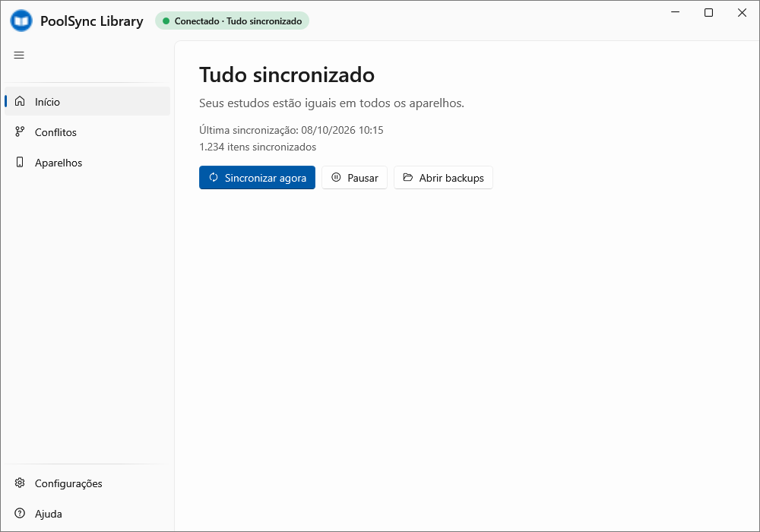This screenshot has height=532, width=760.
Task: Click the Tudo sincronizado heading
Action: [x=287, y=75]
